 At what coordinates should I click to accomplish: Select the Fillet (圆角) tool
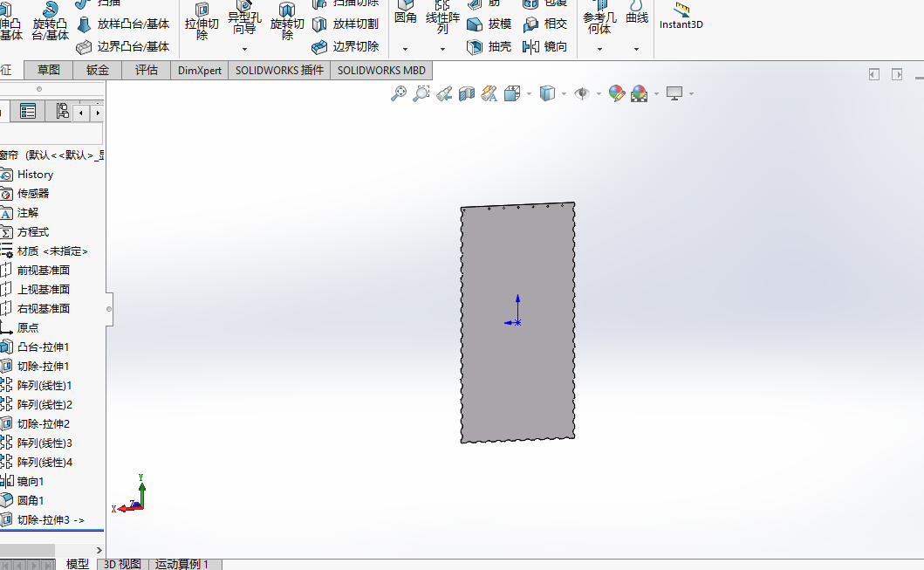pos(406,14)
